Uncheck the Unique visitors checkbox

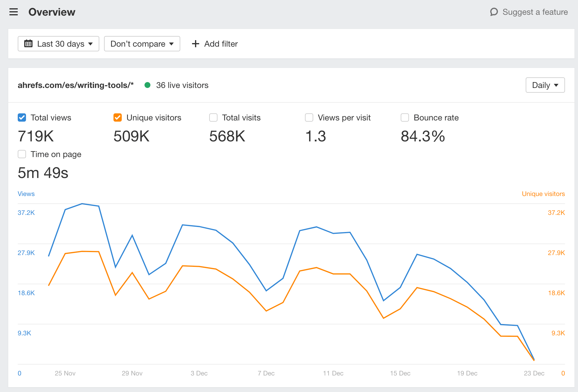[118, 117]
